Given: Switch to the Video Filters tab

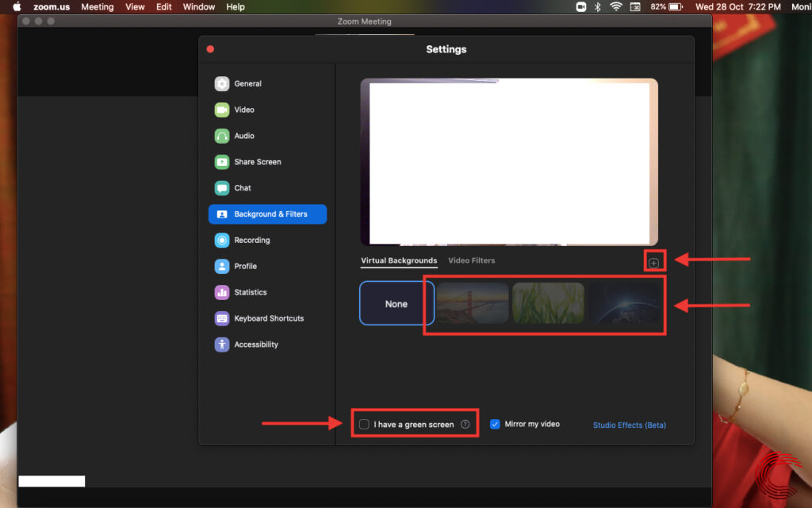Looking at the screenshot, I should [471, 260].
